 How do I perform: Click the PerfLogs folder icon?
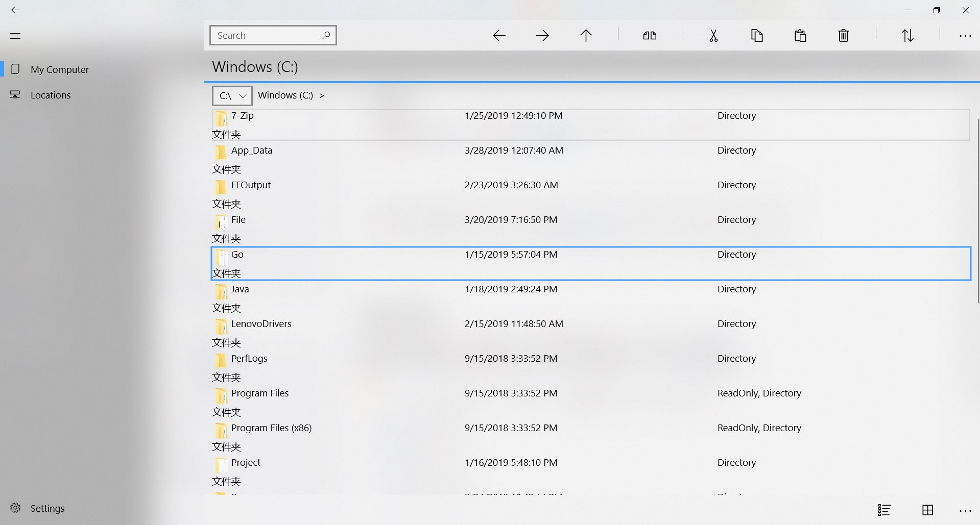(x=221, y=361)
